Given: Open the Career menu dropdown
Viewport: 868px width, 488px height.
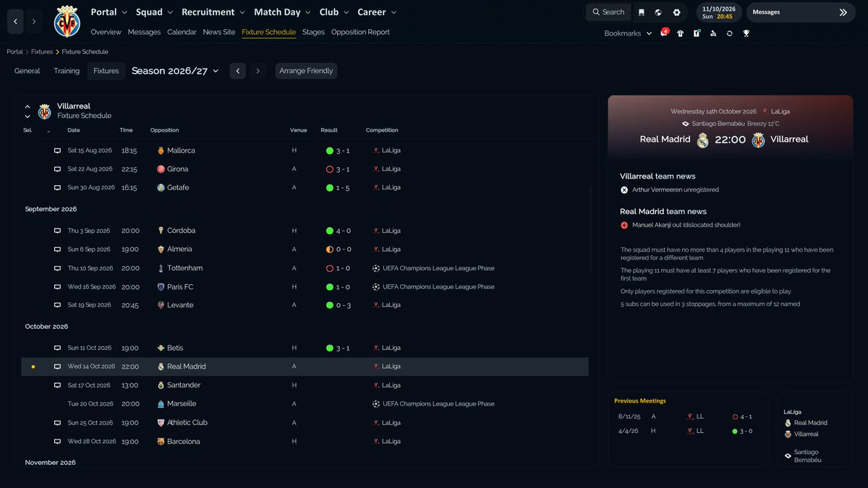Looking at the screenshot, I should click(377, 12).
